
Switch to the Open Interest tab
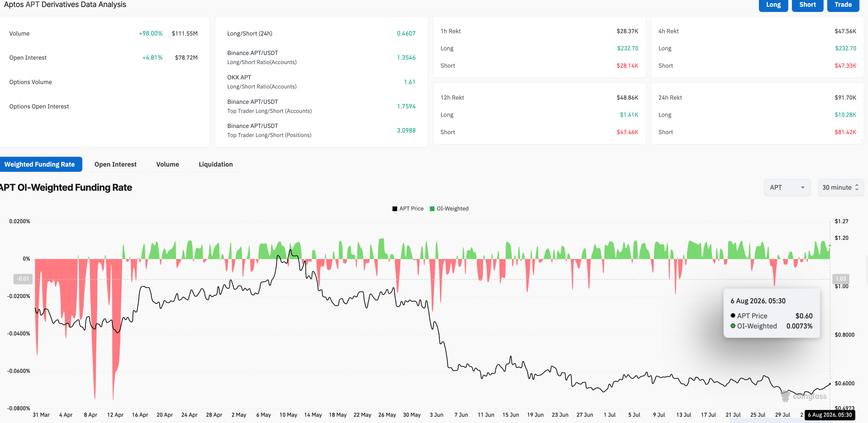[116, 164]
